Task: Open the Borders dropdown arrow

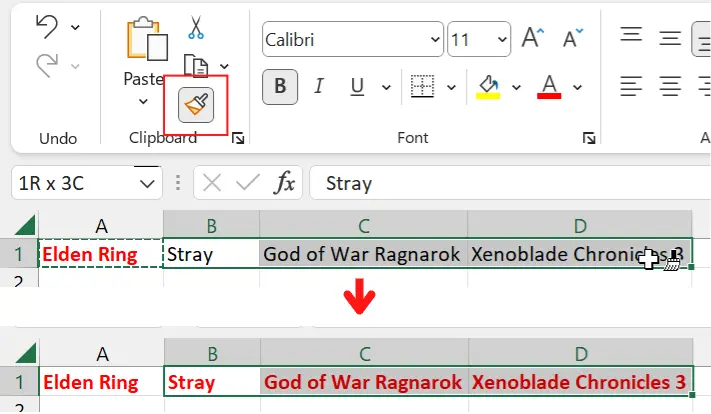Action: 451,87
